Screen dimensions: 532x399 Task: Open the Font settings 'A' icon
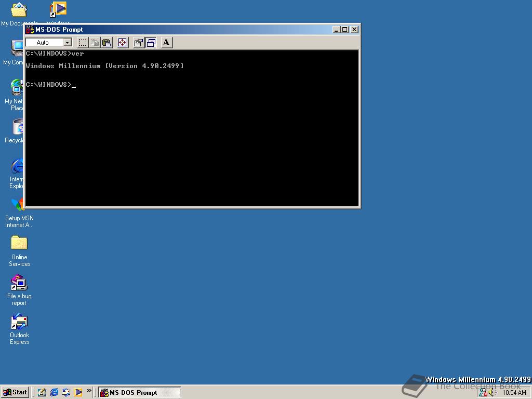tap(166, 43)
